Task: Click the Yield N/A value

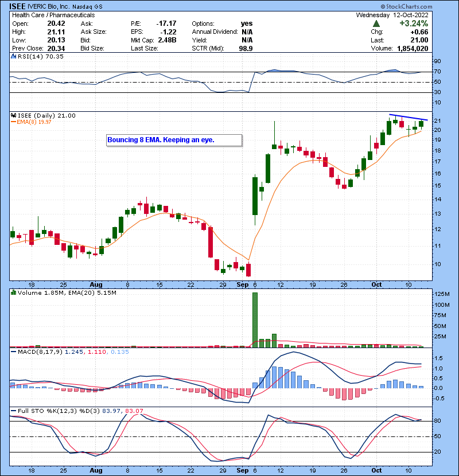Action: tap(247, 40)
